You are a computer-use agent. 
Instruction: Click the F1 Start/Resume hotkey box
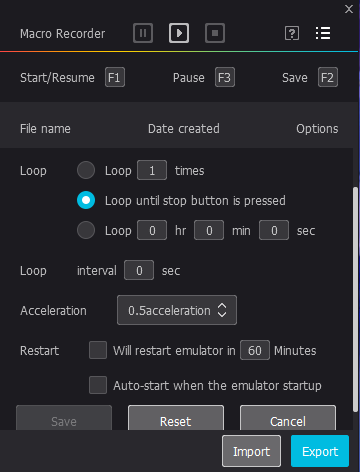[x=115, y=77]
